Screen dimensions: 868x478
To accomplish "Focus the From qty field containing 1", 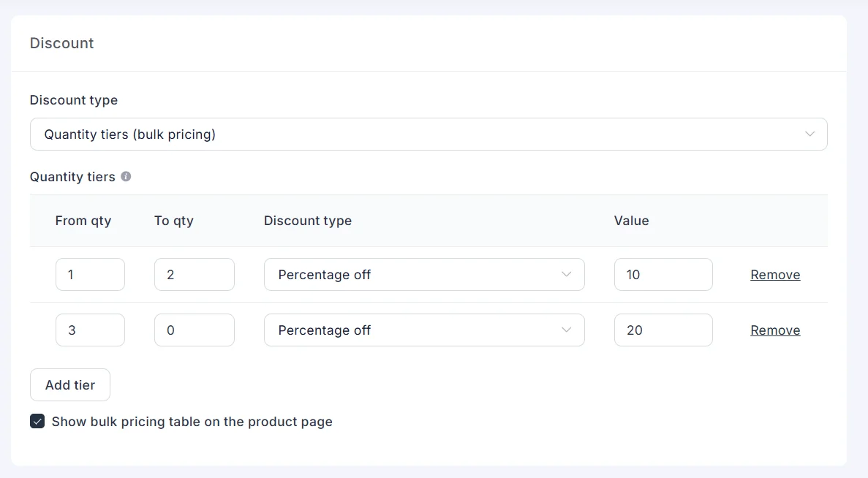I will coord(90,274).
